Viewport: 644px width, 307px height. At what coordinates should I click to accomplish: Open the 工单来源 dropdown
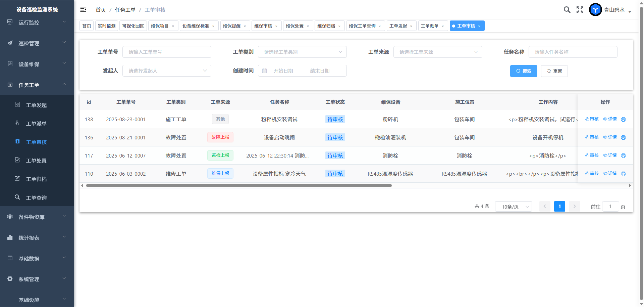(x=437, y=52)
